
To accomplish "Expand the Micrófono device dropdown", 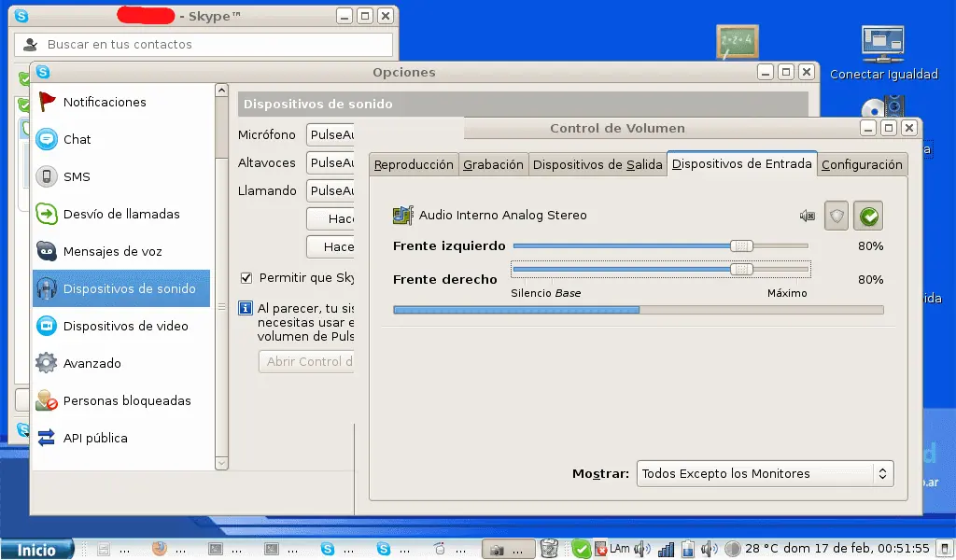I will tap(330, 135).
